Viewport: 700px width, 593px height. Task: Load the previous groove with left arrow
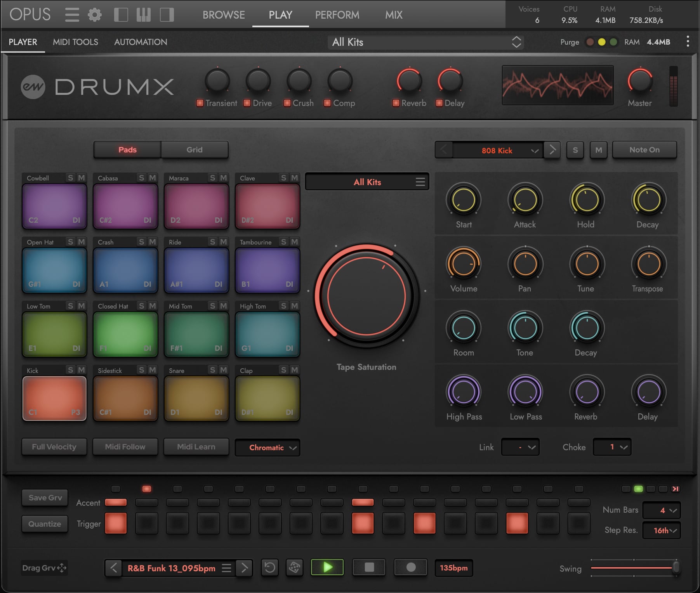pos(113,568)
